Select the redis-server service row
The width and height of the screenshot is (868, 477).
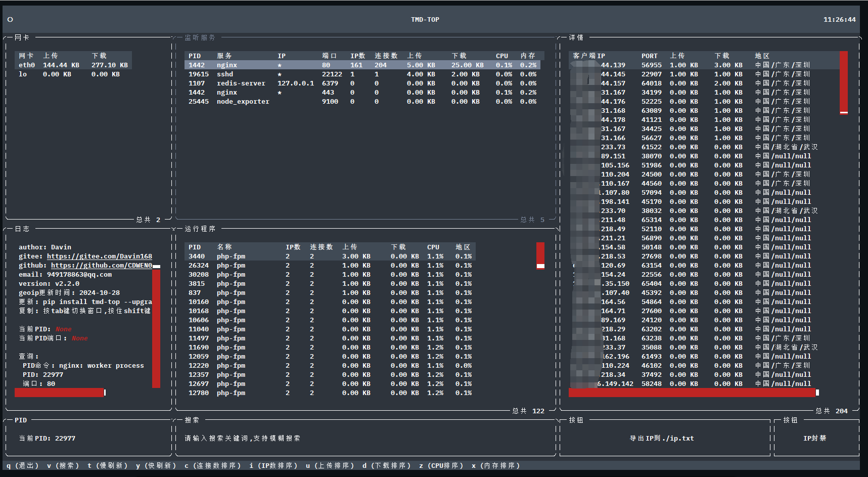(x=362, y=83)
